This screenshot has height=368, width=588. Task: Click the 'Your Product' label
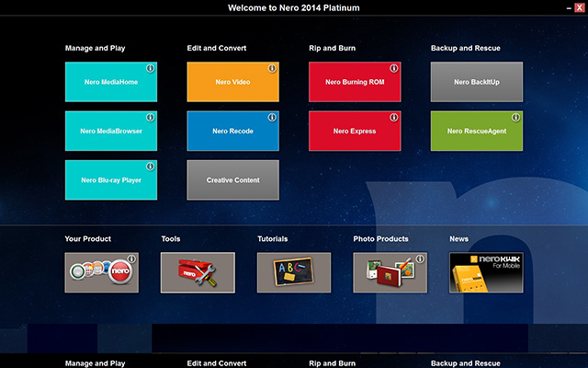point(88,239)
